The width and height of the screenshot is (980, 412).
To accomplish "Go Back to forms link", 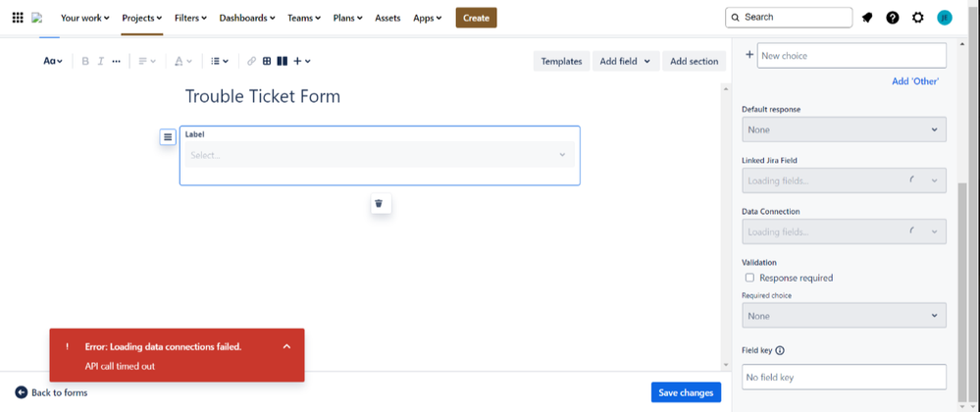I will pos(60,392).
